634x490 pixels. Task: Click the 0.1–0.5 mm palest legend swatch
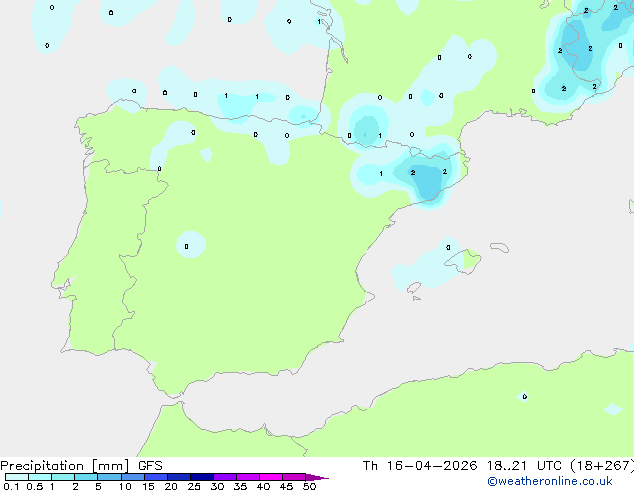click(17, 477)
